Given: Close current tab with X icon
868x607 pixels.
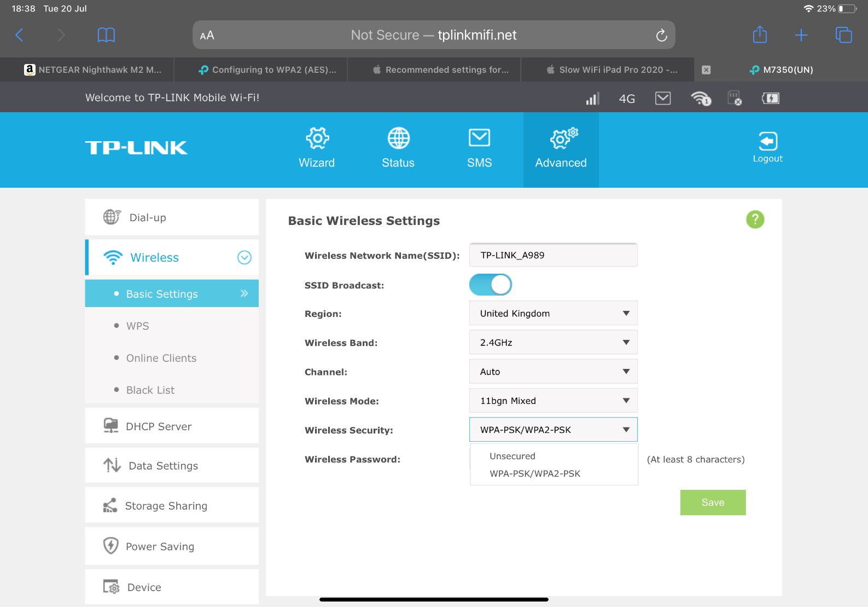Looking at the screenshot, I should pyautogui.click(x=706, y=70).
